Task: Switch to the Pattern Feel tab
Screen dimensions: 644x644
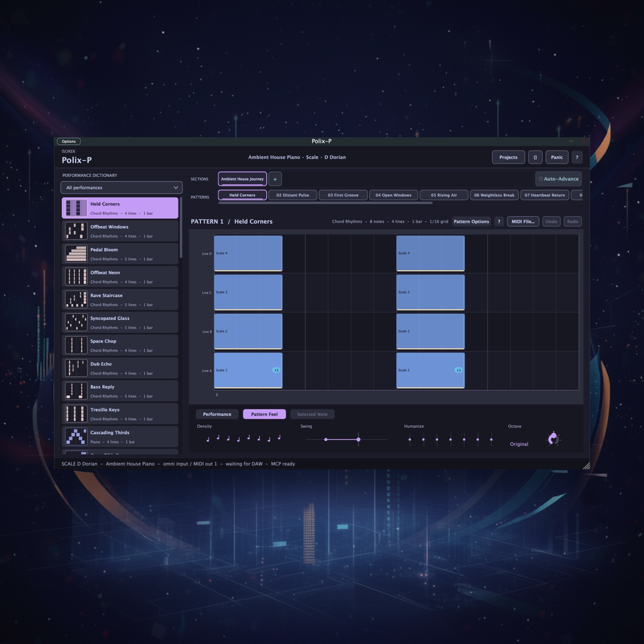Action: 264,414
